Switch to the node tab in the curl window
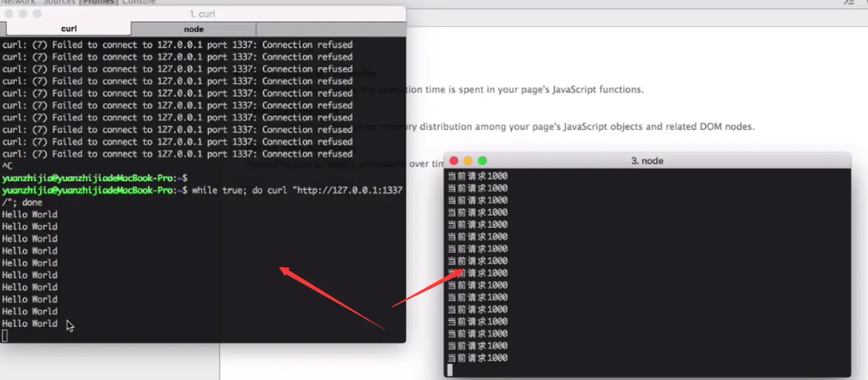 click(x=194, y=29)
